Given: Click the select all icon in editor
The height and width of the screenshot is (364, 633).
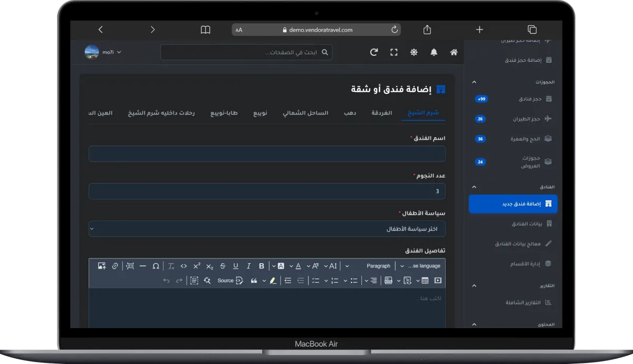Looking at the screenshot, I should click(194, 281).
